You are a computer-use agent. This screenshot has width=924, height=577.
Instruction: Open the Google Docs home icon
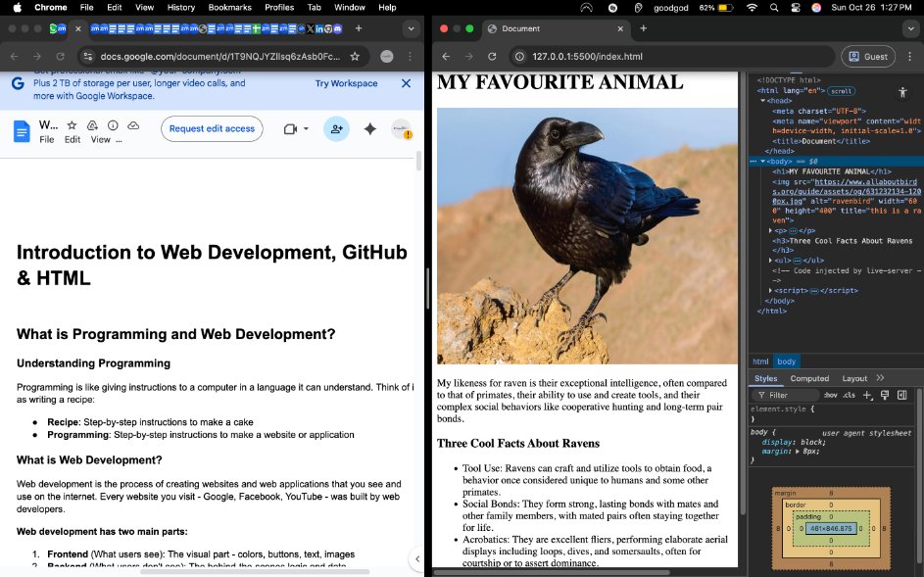click(22, 131)
